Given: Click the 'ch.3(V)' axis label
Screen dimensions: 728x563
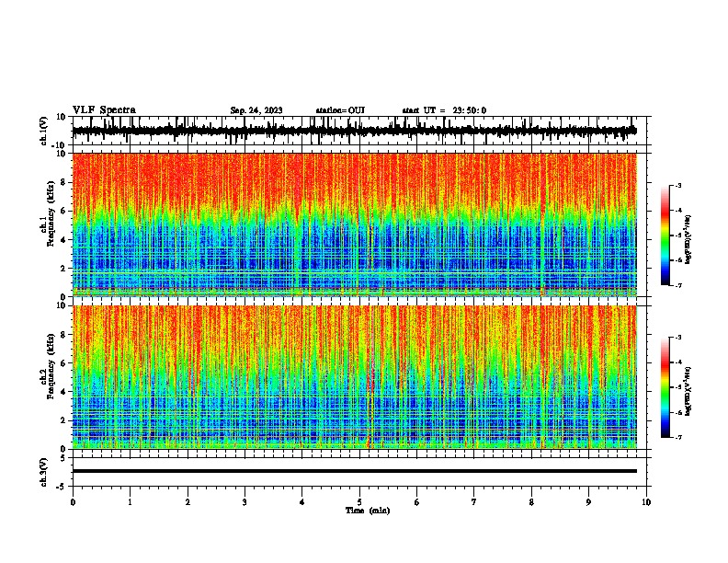Looking at the screenshot, I should click(44, 472).
